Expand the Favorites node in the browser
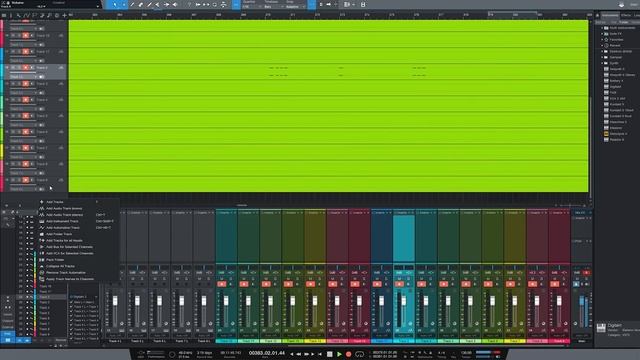Viewport: 640px width, 360px height. [602, 40]
